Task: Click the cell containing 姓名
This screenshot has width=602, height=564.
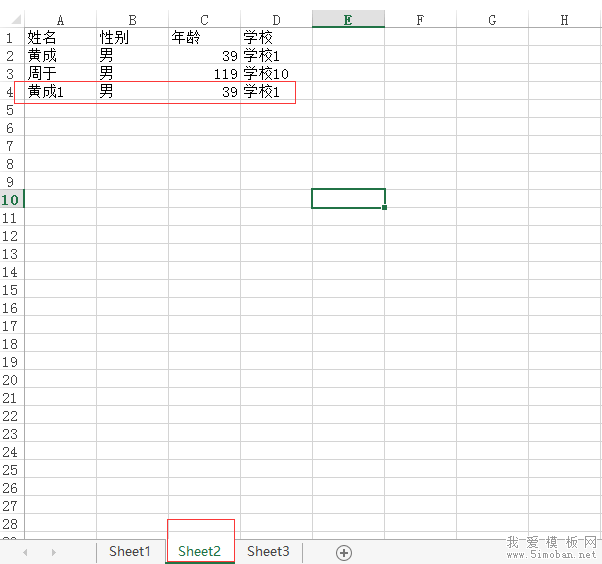Action: [x=60, y=37]
